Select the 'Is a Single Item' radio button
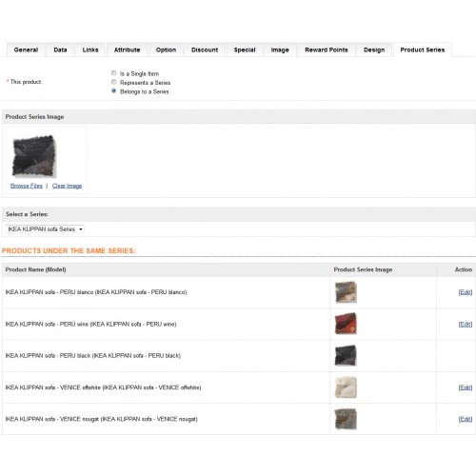This screenshot has height=476, width=476. click(x=114, y=73)
